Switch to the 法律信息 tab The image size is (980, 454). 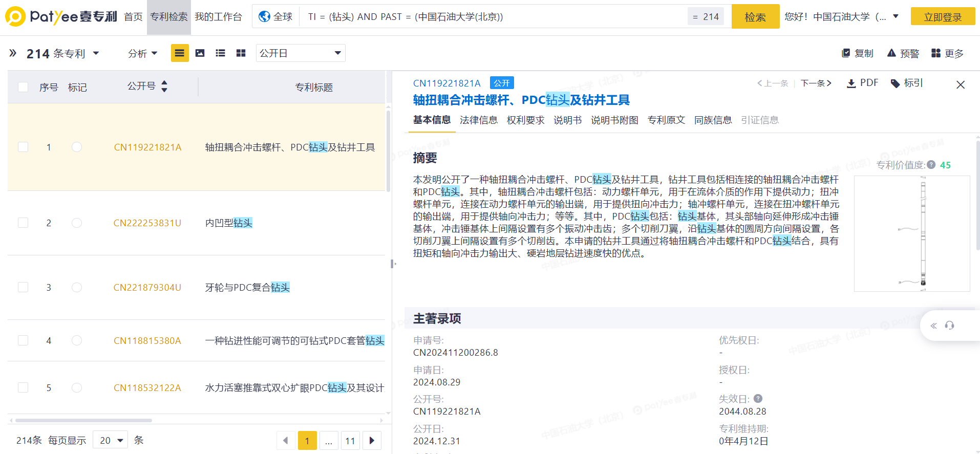click(478, 120)
